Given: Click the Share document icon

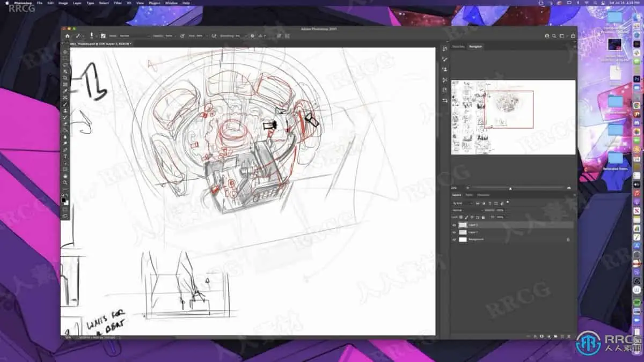Looking at the screenshot, I should (573, 35).
